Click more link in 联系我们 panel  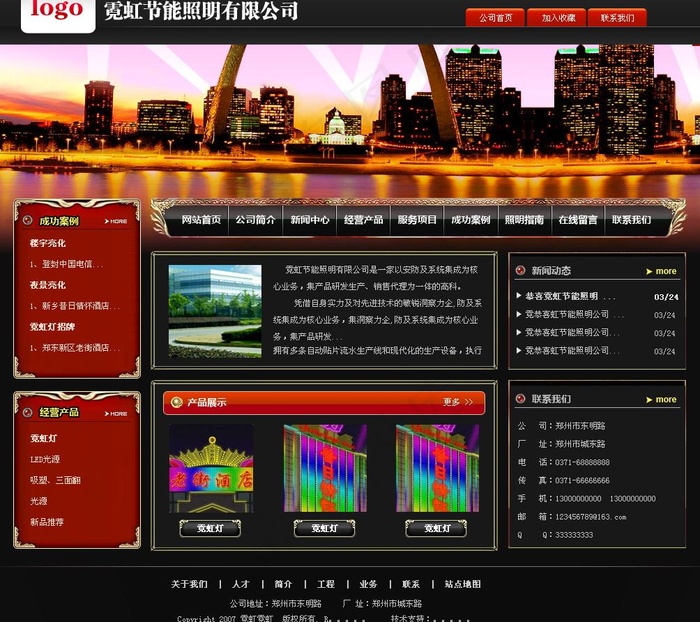[661, 400]
